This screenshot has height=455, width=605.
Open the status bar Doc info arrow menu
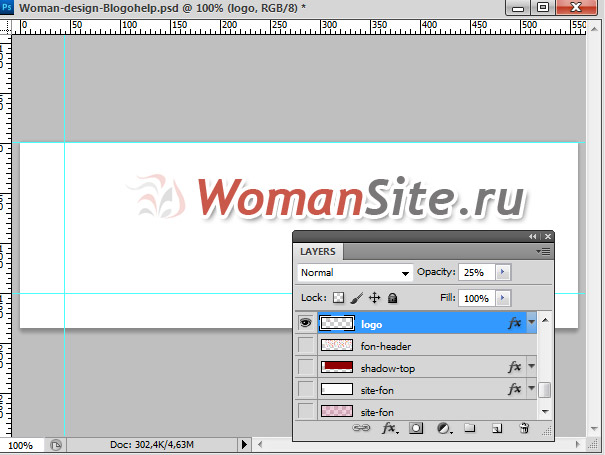pyautogui.click(x=244, y=445)
